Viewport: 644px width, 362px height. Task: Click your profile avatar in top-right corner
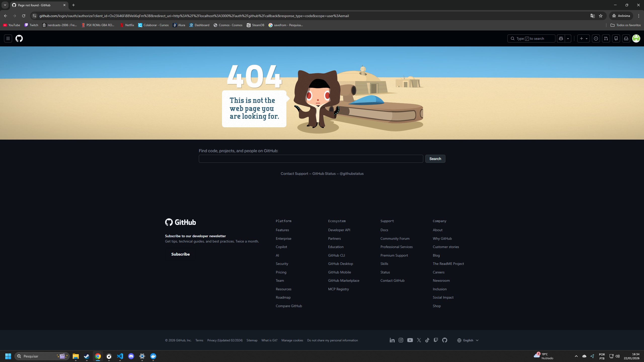(x=636, y=38)
